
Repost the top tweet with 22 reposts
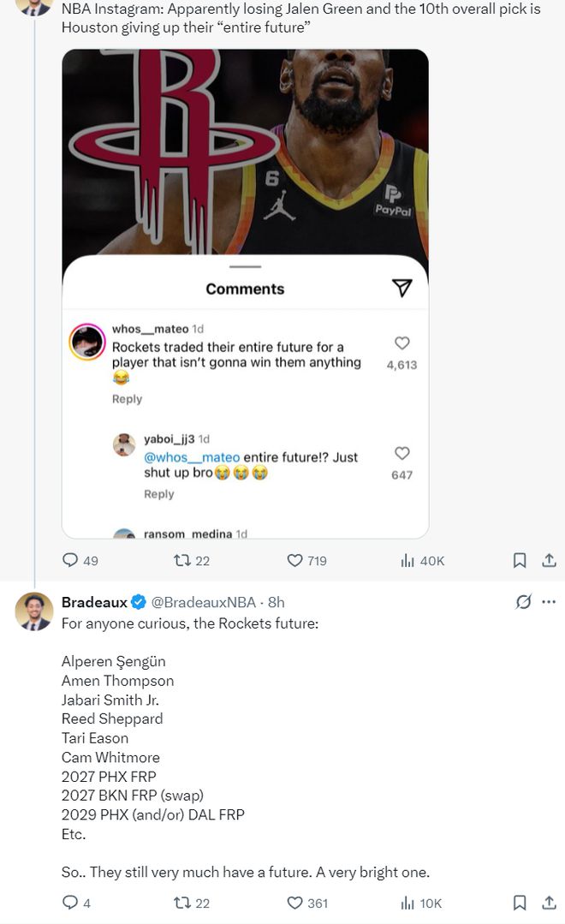(181, 560)
